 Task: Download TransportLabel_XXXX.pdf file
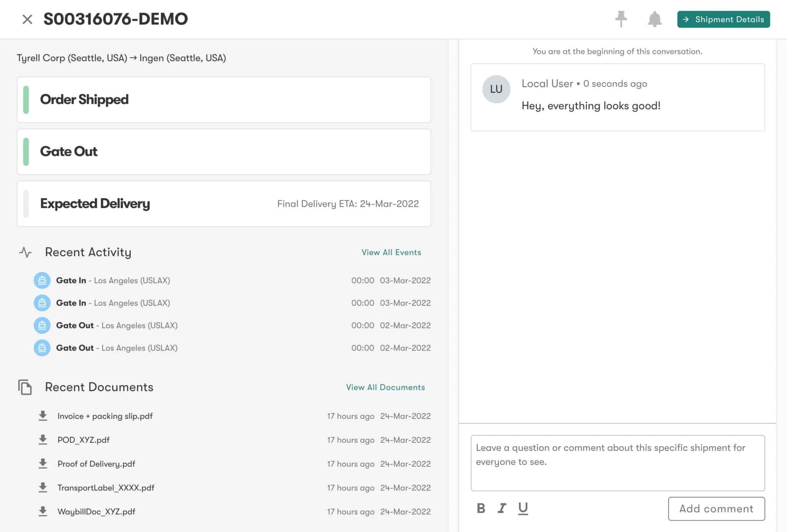click(43, 487)
